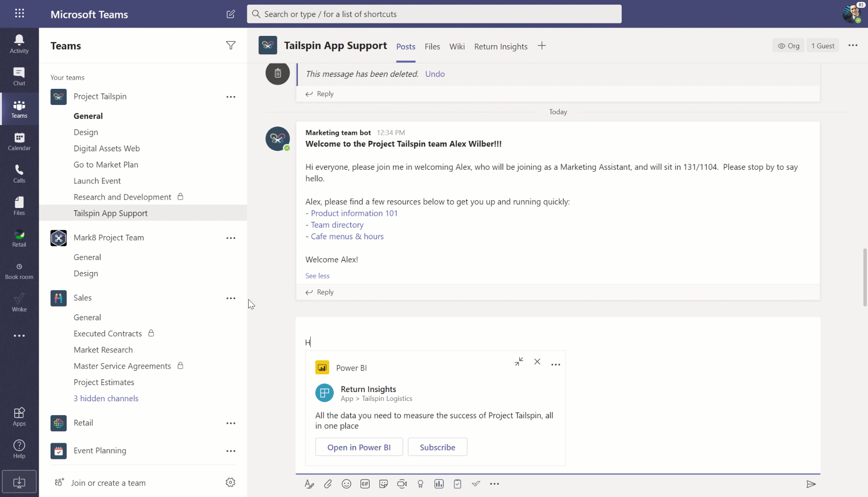This screenshot has width=868, height=497.
Task: Open Retail team more options
Action: 231,423
